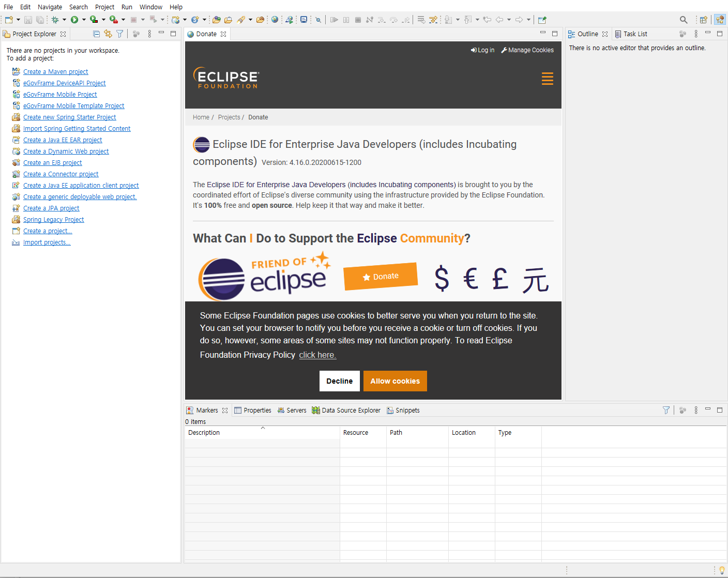
Task: Toggle Skip All Breakpoints toolbar button
Action: [318, 20]
